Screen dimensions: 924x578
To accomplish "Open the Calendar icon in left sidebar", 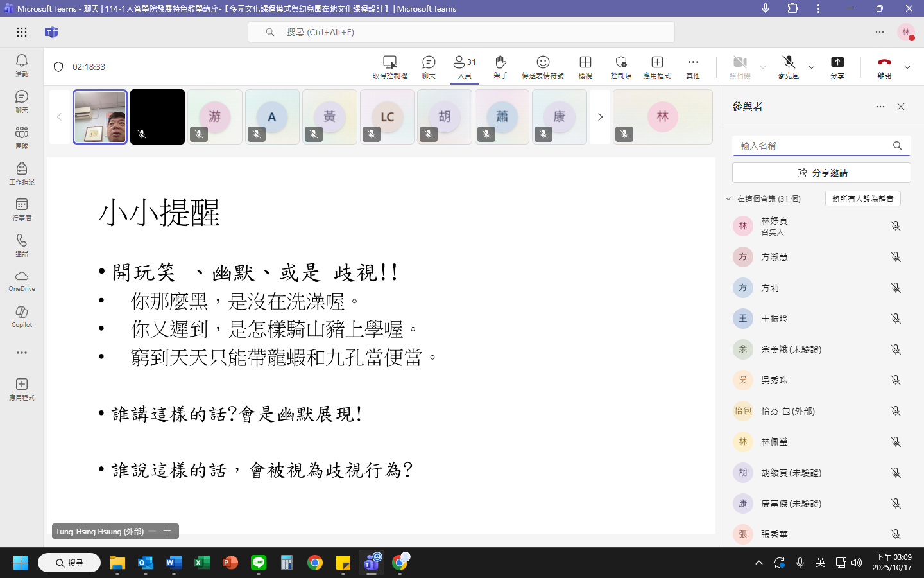I will coord(22,209).
